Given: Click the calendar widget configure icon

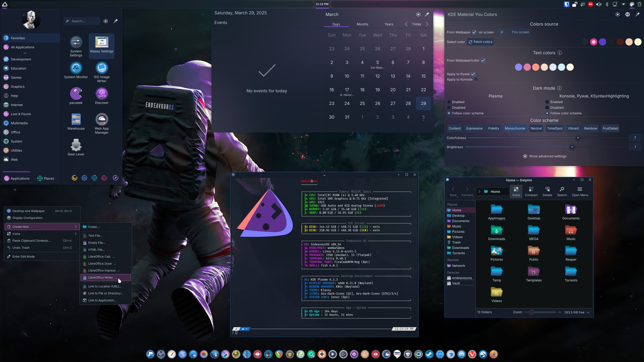Looking at the screenshot, I should (418, 14).
